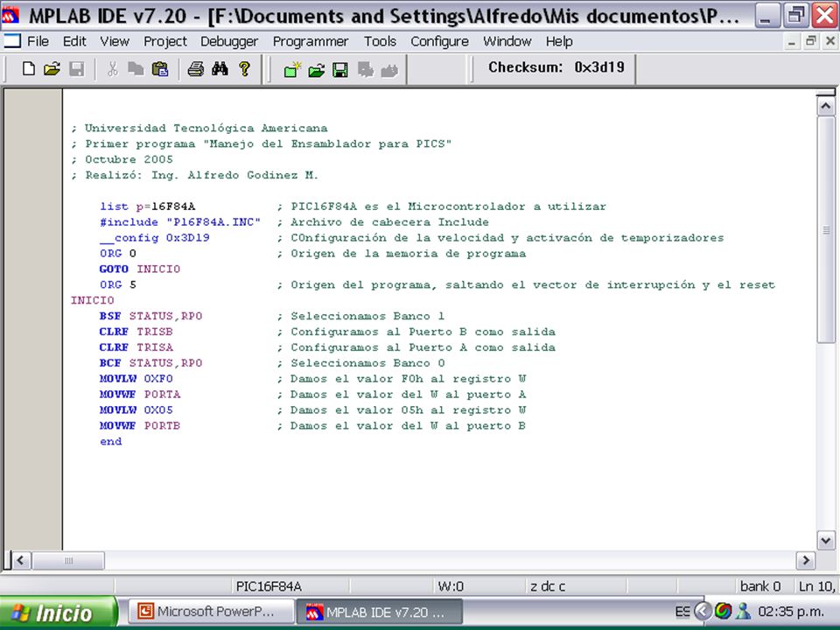This screenshot has width=840, height=630.
Task: Open Find with the binoculars icon
Action: pyautogui.click(x=220, y=68)
